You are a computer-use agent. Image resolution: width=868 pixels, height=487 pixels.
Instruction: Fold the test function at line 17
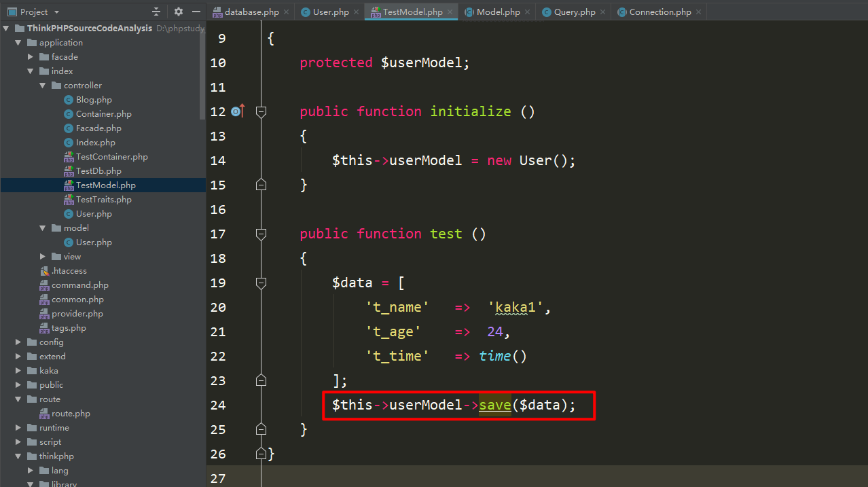(x=261, y=234)
